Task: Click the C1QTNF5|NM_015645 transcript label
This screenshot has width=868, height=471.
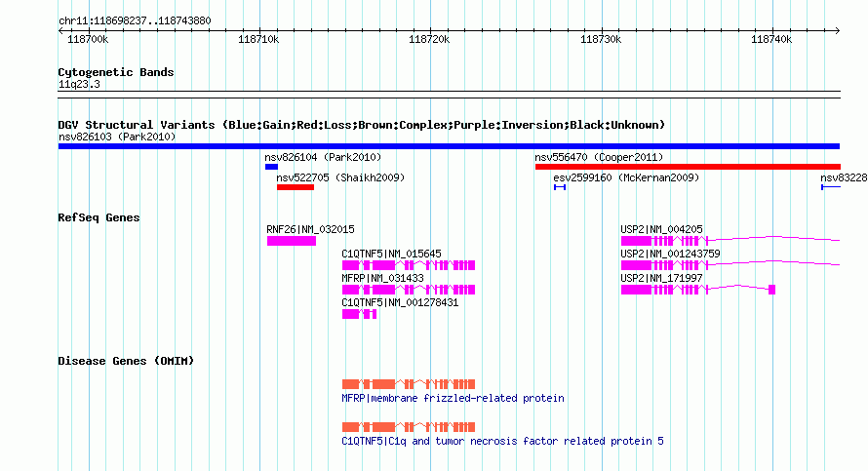Action: pos(391,255)
